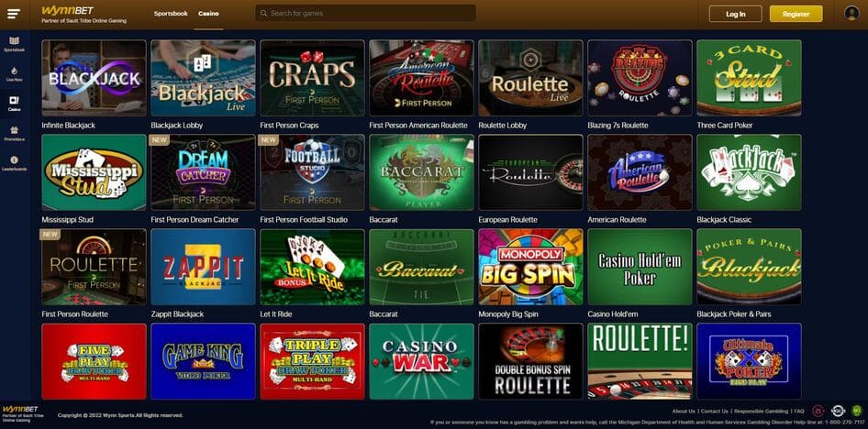Click the Register button

[x=796, y=14]
